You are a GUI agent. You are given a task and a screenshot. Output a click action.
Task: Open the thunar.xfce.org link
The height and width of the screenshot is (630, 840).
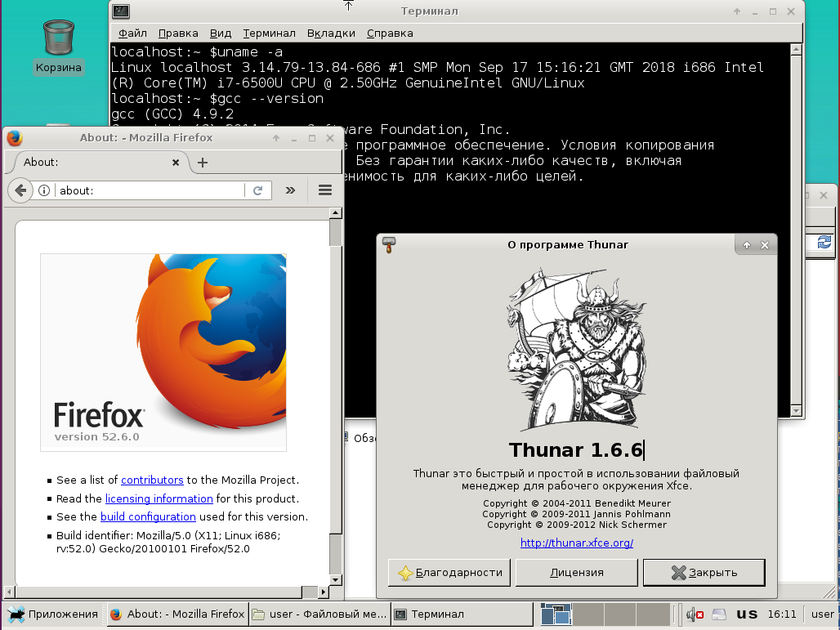pos(577,543)
